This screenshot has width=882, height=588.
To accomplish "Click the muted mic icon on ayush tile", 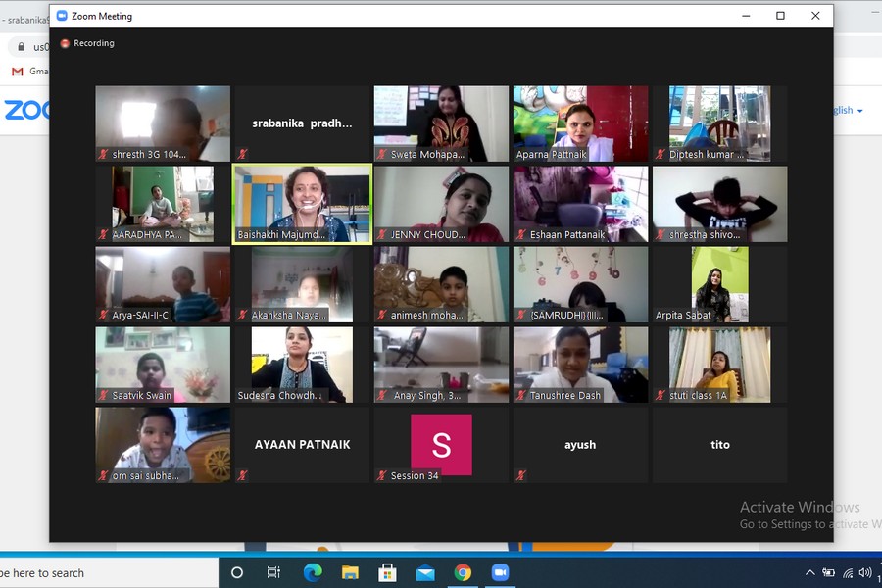I will (x=521, y=475).
